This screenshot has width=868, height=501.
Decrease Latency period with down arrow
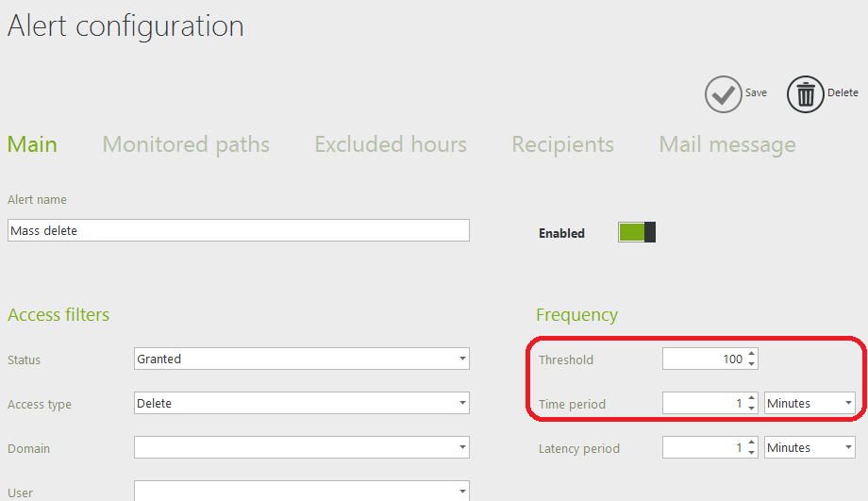751,452
